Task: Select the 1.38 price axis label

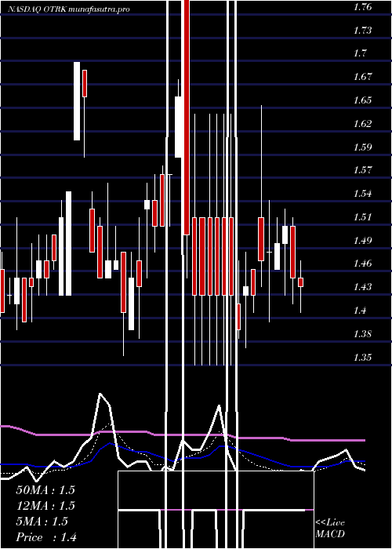Action: click(362, 333)
